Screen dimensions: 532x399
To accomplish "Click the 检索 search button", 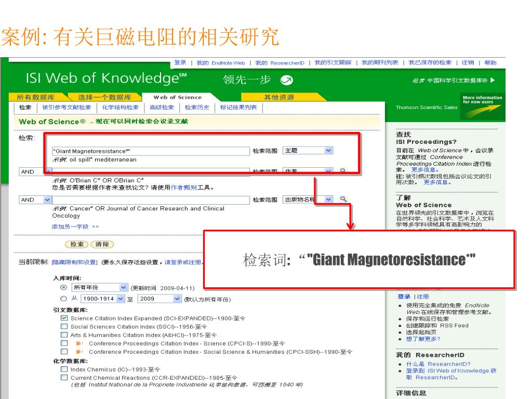I will pyautogui.click(x=77, y=244).
